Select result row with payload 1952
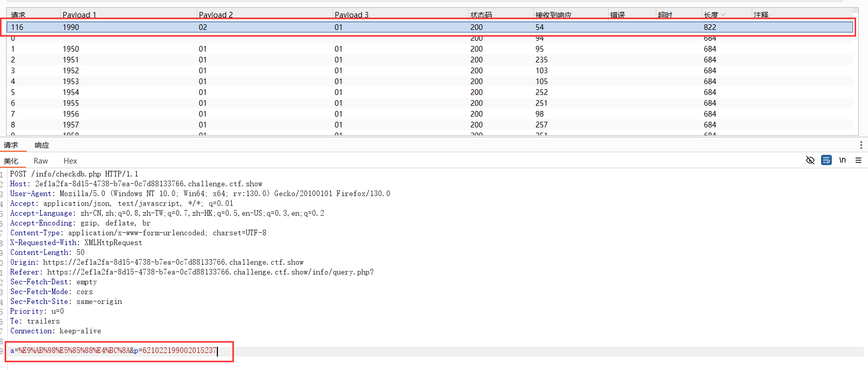 point(430,71)
